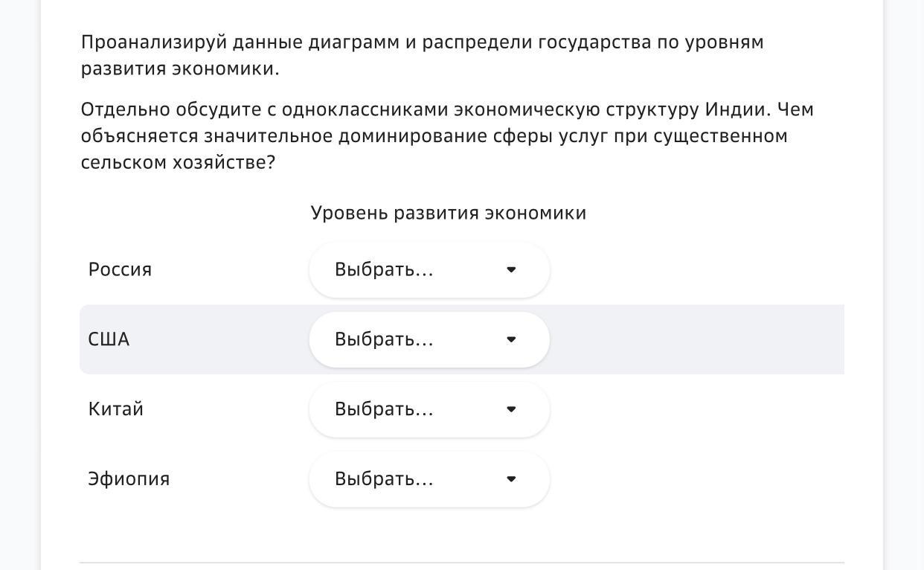Open the Китай development level selector
The width and height of the screenshot is (924, 570).
point(429,410)
